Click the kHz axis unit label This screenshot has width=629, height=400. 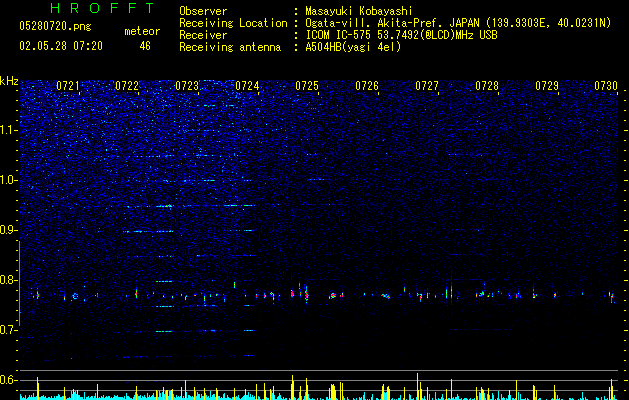tap(9, 81)
